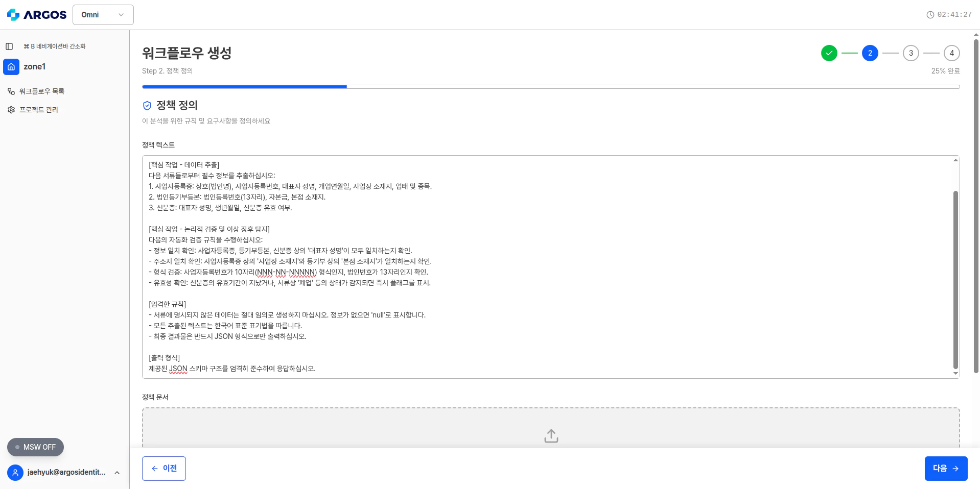Click the session timer clock icon
Viewport: 980px width, 489px height.
[930, 15]
